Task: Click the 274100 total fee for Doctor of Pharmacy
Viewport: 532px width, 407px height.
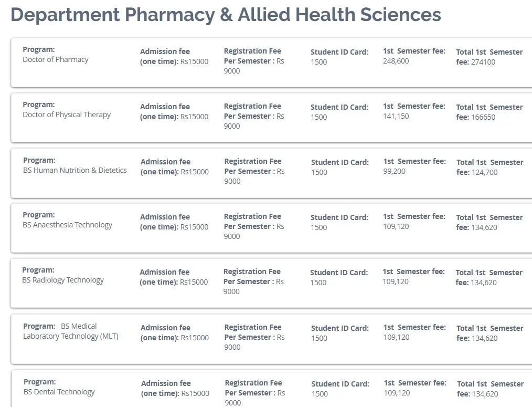Action: [x=483, y=62]
